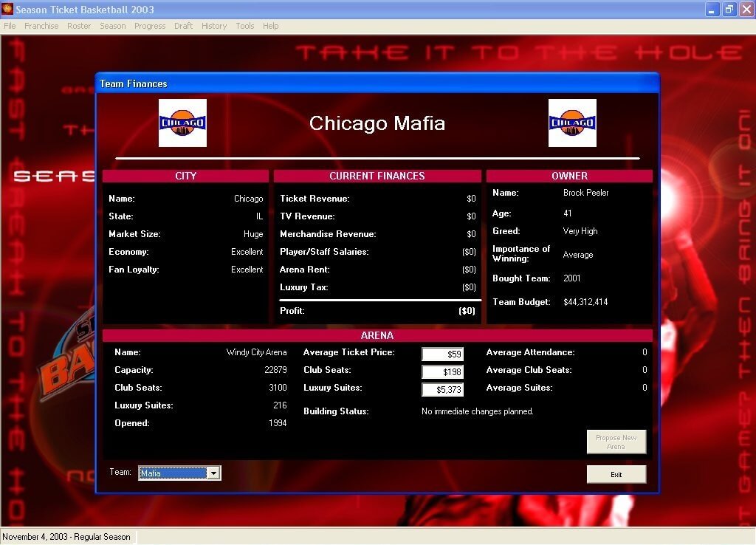Click the right Chicago team logo
Screen dimensions: 756x545
[572, 123]
